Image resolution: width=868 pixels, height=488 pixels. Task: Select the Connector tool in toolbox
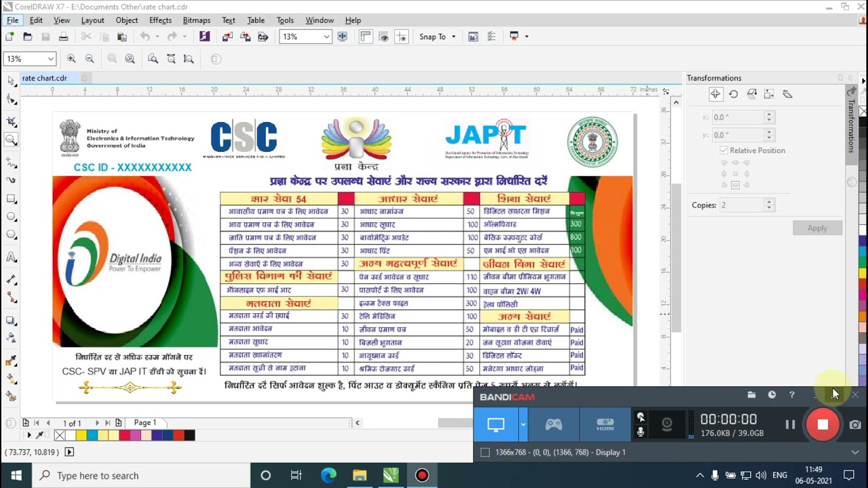click(x=11, y=297)
